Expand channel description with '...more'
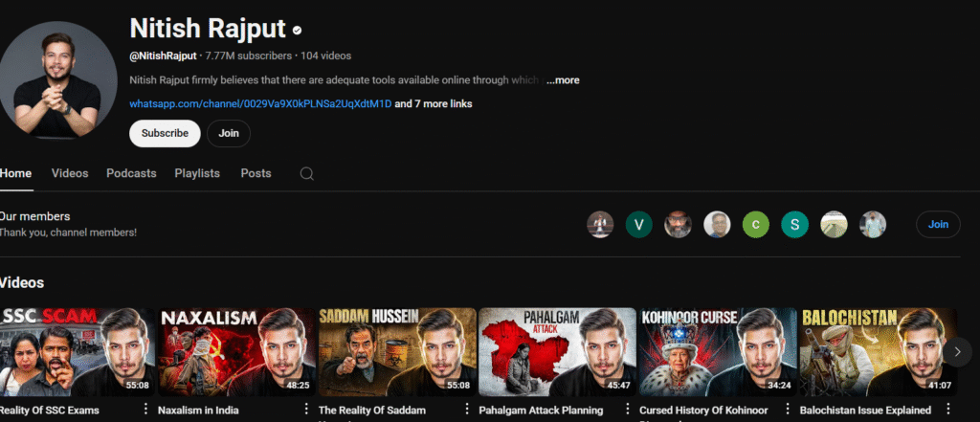This screenshot has height=422, width=980. (562, 80)
